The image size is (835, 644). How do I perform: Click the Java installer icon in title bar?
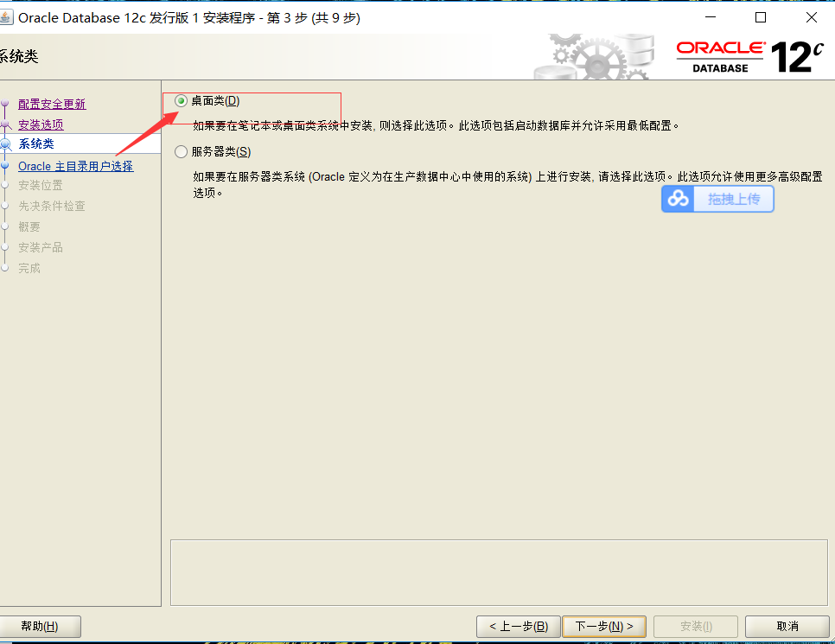[6, 17]
